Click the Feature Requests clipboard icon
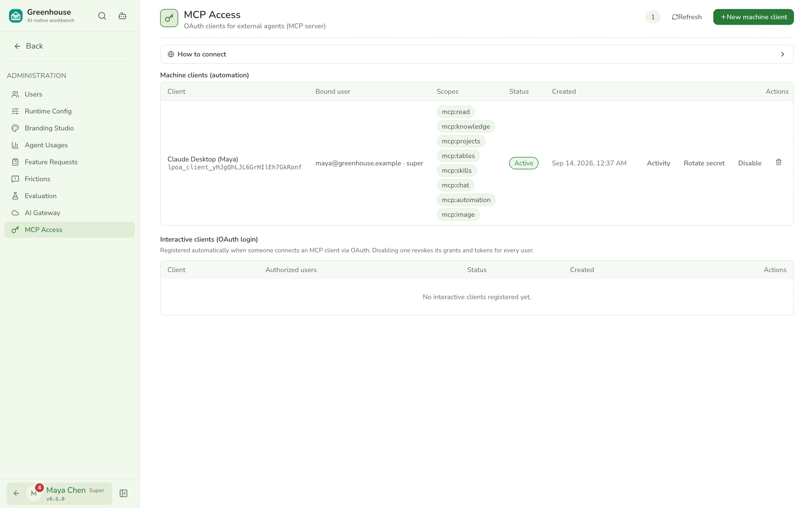The image size is (812, 508). coord(15,162)
